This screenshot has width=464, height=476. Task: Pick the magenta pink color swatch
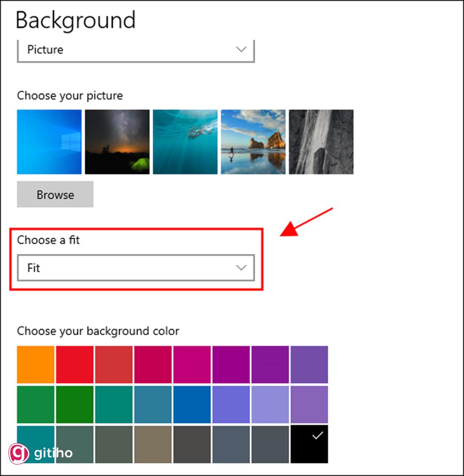click(192, 364)
